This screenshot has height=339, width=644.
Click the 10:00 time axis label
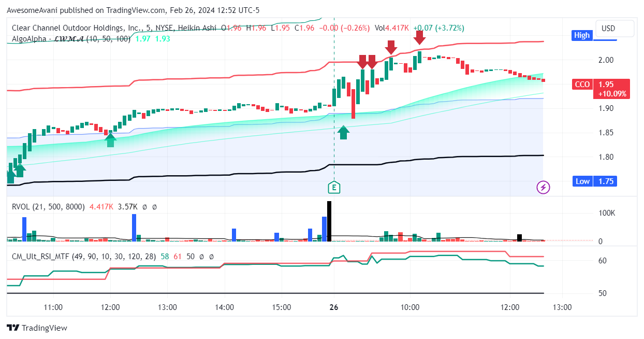tap(410, 307)
